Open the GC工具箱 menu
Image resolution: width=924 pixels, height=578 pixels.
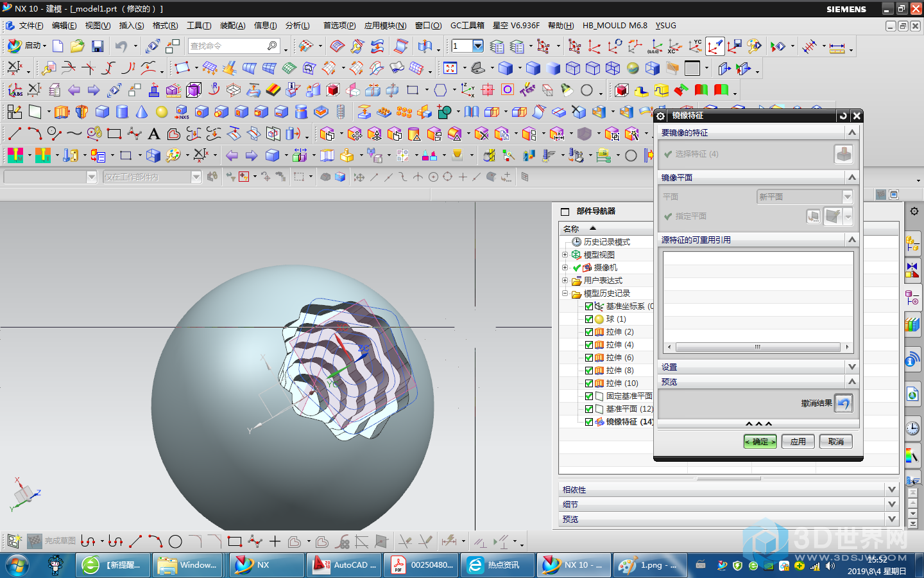467,26
